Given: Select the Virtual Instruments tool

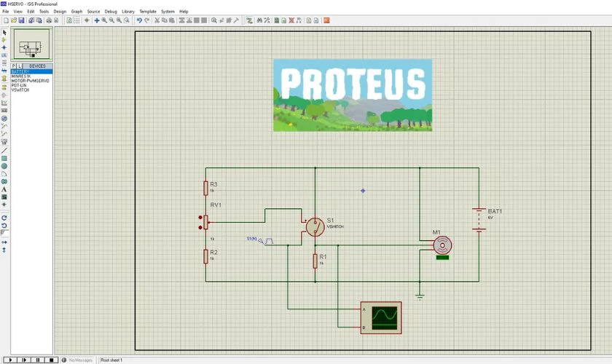Looking at the screenshot, I should click(x=4, y=142).
